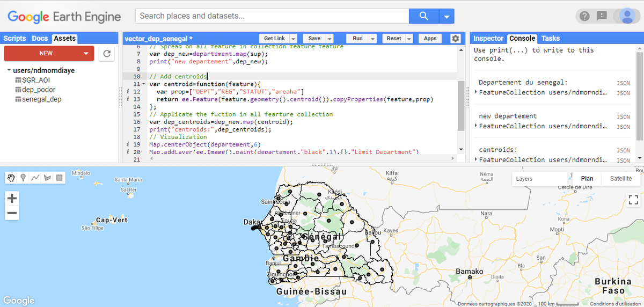Expand FeatureCollection under centroids

pos(477,159)
